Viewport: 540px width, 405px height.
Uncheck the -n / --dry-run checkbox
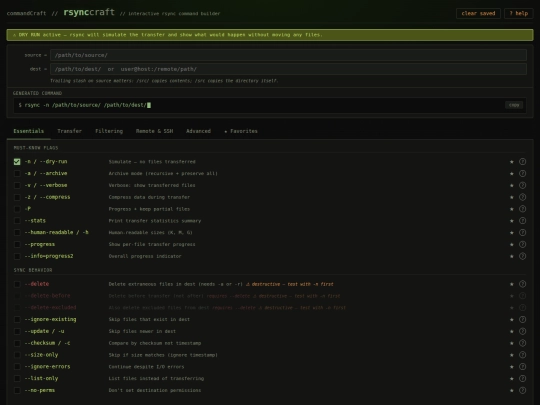[17, 162]
